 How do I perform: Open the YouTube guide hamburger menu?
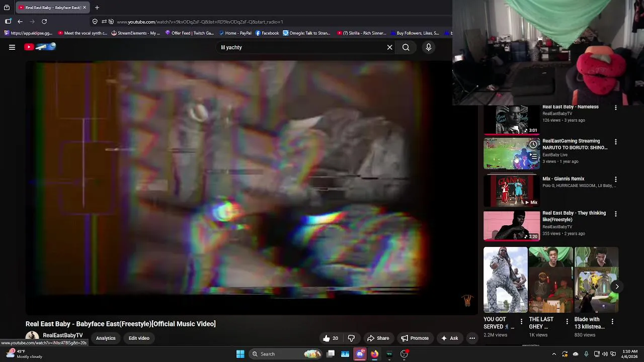click(12, 47)
